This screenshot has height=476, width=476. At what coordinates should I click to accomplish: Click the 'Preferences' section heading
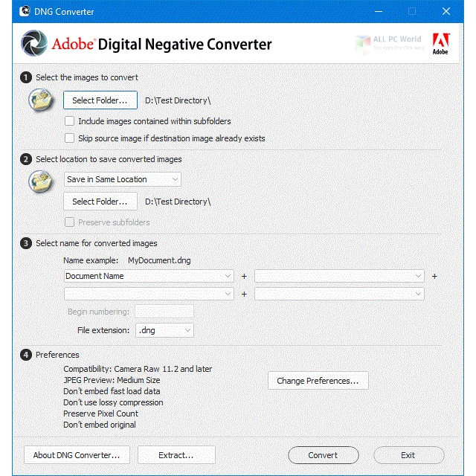coord(57,355)
